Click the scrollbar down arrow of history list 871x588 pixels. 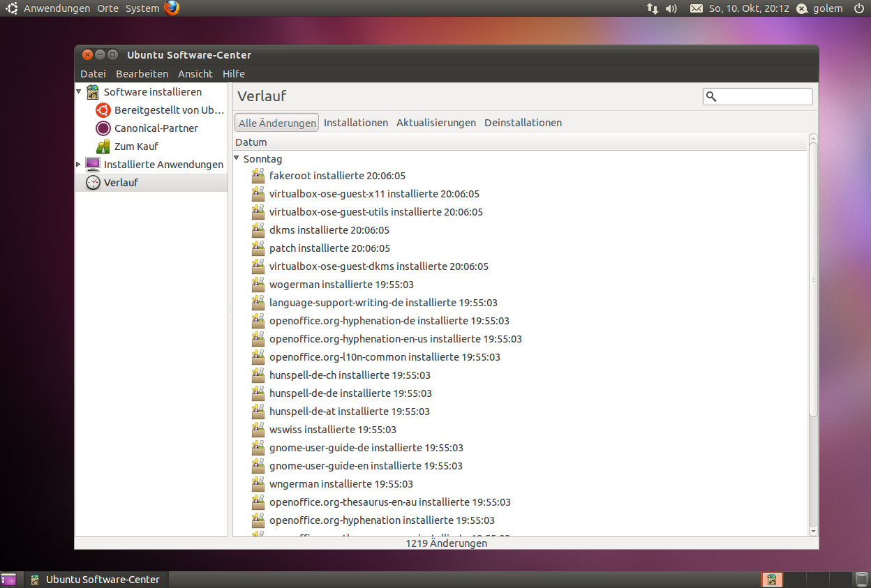tap(813, 531)
